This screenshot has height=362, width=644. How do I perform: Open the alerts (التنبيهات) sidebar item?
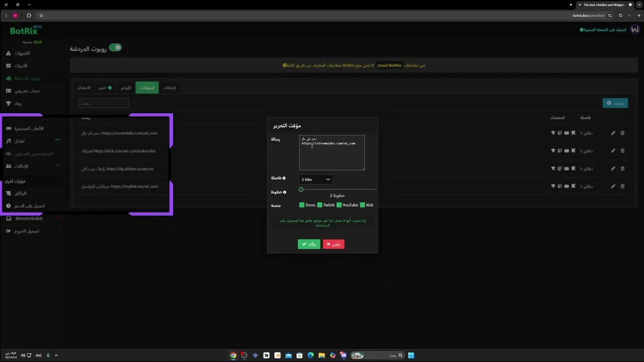point(18,53)
